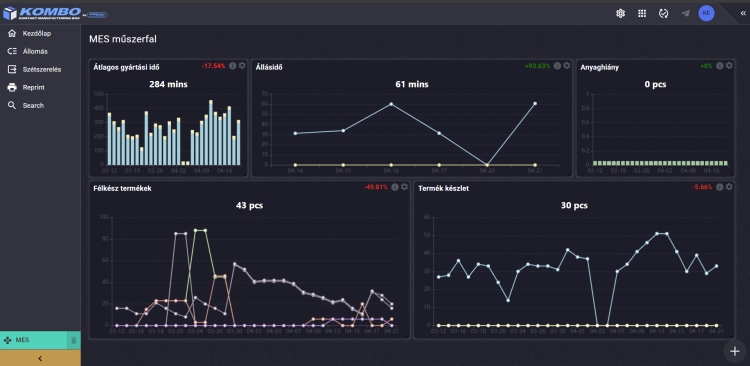The width and height of the screenshot is (750, 366).
Task: Open settings of Anyaghiány widget
Action: coord(729,66)
